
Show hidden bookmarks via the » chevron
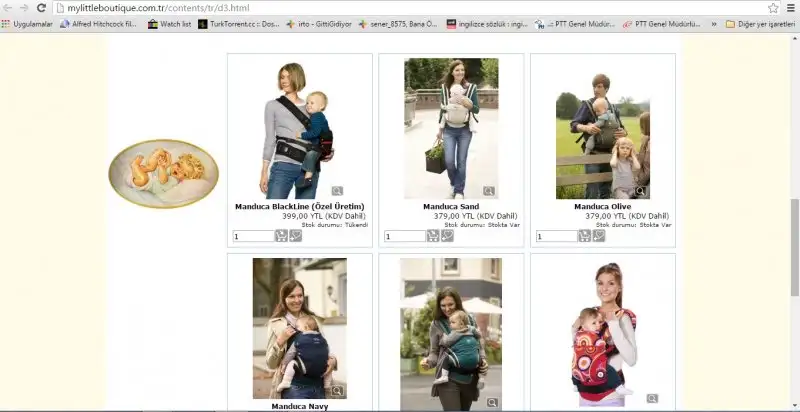(x=713, y=24)
